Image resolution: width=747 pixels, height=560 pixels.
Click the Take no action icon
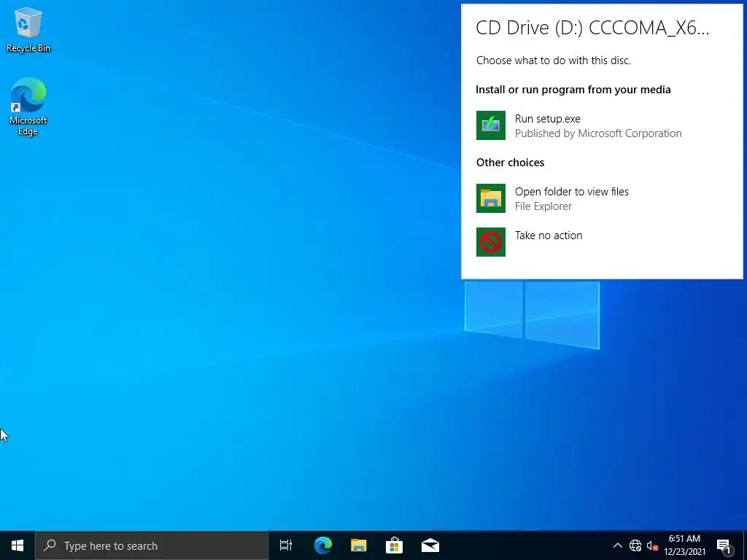pyautogui.click(x=491, y=242)
